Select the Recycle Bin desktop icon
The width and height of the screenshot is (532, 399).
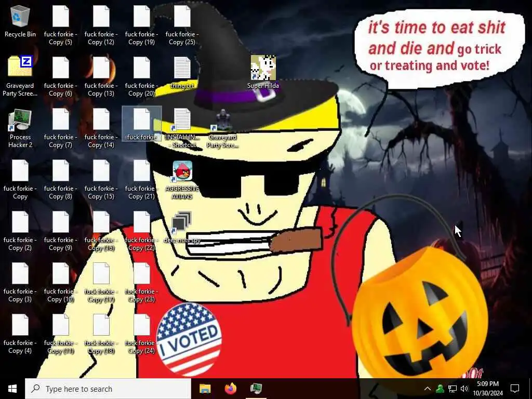tap(20, 21)
